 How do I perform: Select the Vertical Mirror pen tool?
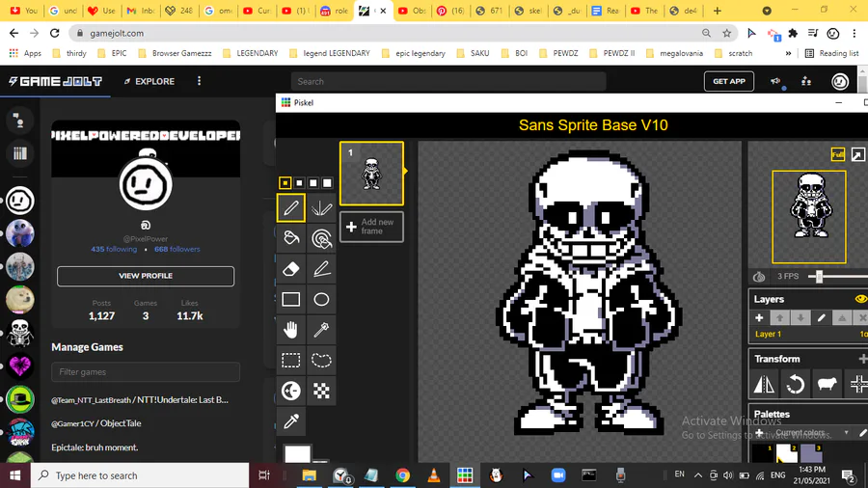(321, 208)
